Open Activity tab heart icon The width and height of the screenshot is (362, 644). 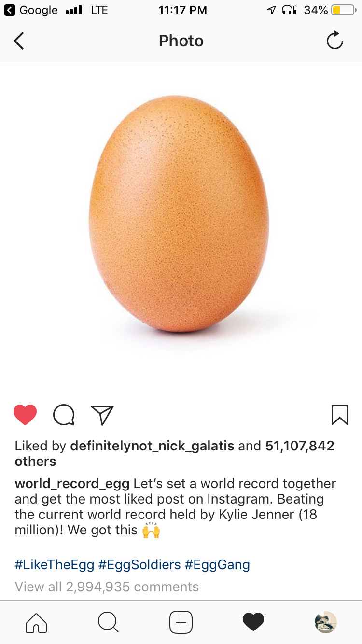click(x=253, y=622)
